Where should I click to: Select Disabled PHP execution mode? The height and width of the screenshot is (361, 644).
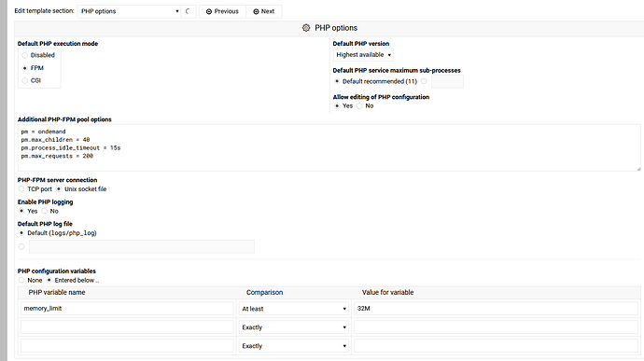[x=24, y=55]
